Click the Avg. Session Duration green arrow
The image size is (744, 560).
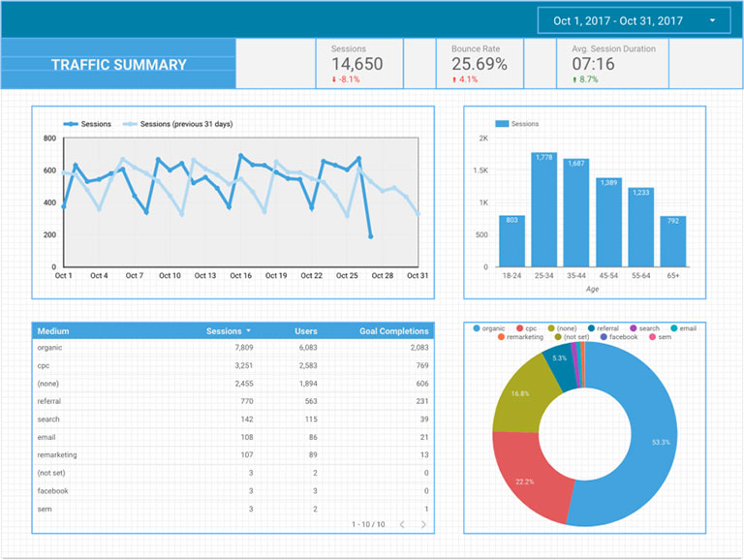point(574,79)
